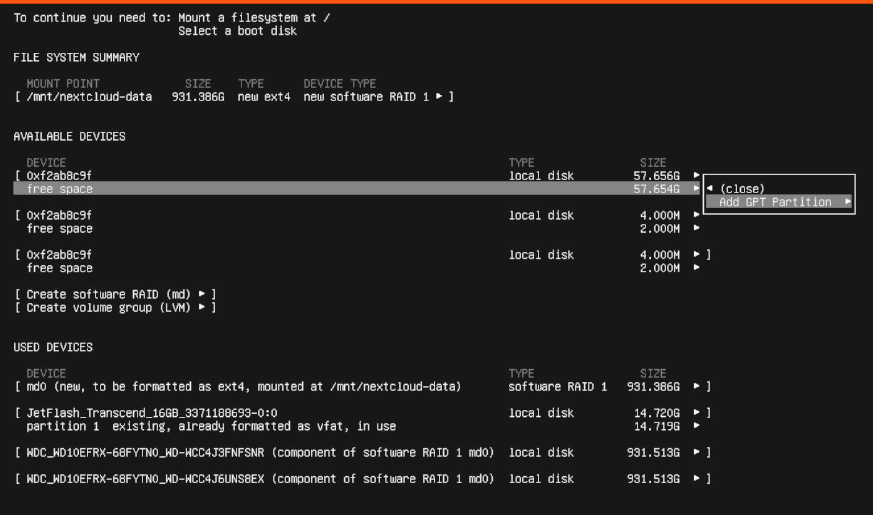Select the md0 software RAID device row
The height and width of the screenshot is (515, 873).
click(240, 386)
